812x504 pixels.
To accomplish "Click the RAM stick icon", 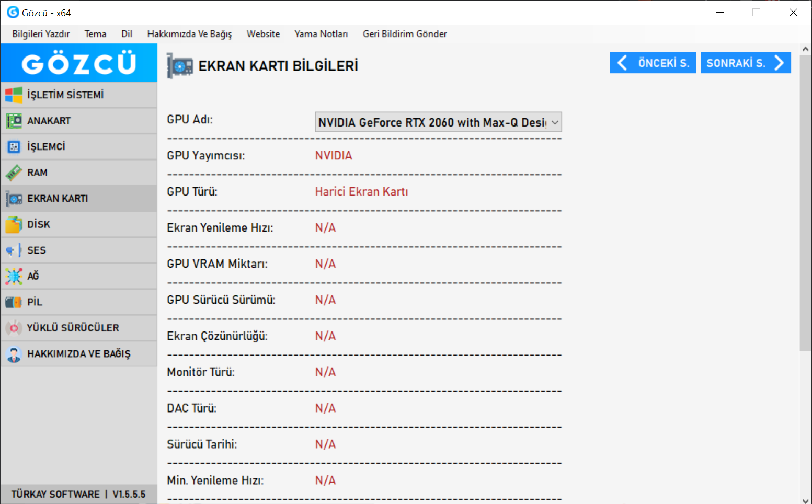I will [x=14, y=173].
